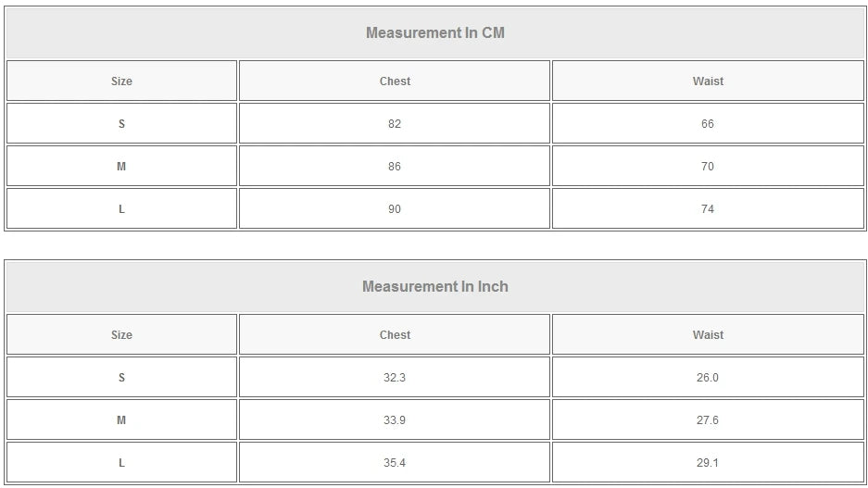Click the 27.6 inch waist cell
The image size is (868, 488).
pos(708,420)
